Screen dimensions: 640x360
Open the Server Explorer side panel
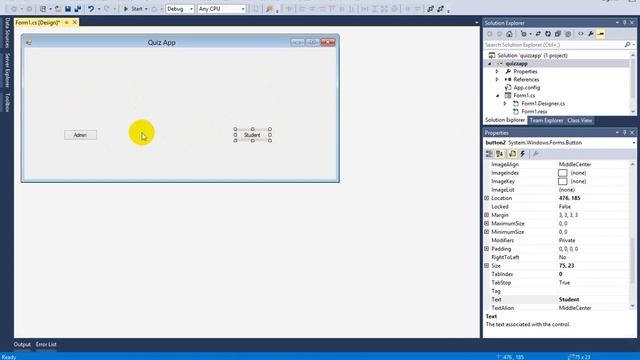coord(7,70)
